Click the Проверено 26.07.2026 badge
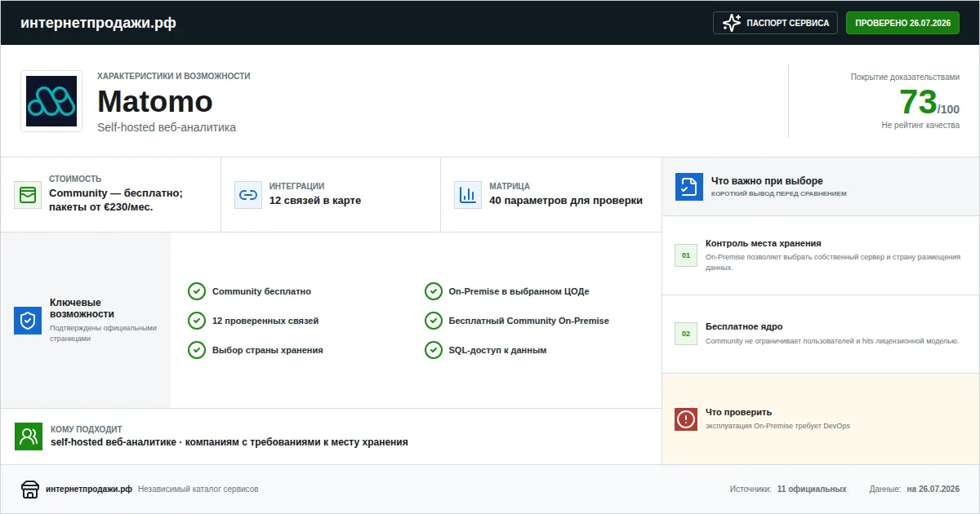Image resolution: width=980 pixels, height=514 pixels. coord(902,23)
